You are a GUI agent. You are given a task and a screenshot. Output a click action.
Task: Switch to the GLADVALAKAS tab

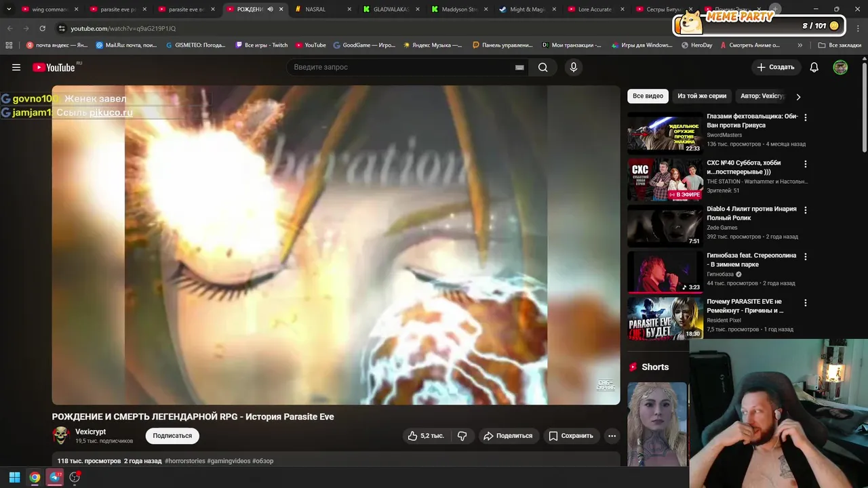click(391, 9)
